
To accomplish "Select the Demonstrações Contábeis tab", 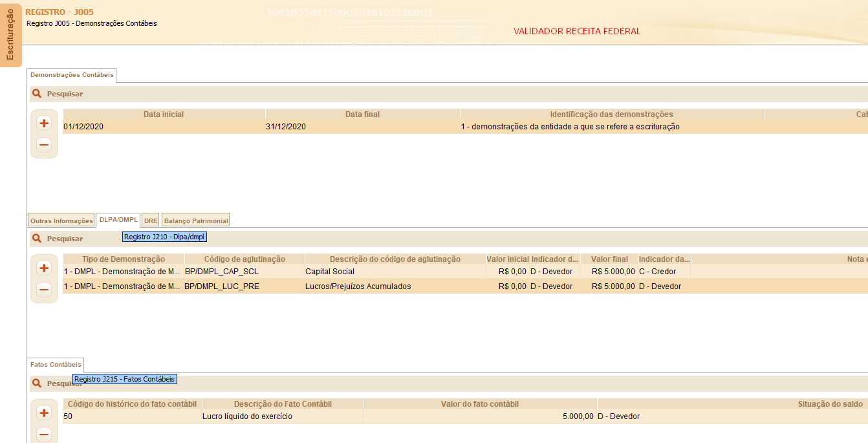I will (71, 74).
